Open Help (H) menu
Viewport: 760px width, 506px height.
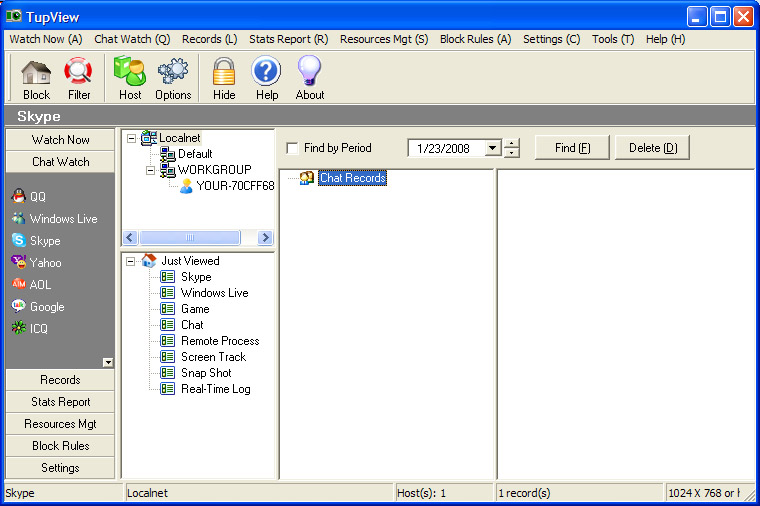[x=665, y=39]
